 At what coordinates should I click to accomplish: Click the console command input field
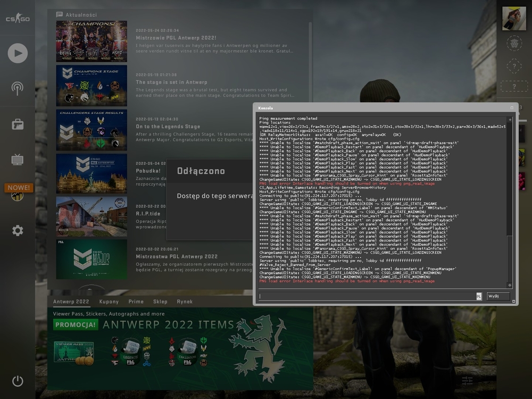(x=368, y=296)
